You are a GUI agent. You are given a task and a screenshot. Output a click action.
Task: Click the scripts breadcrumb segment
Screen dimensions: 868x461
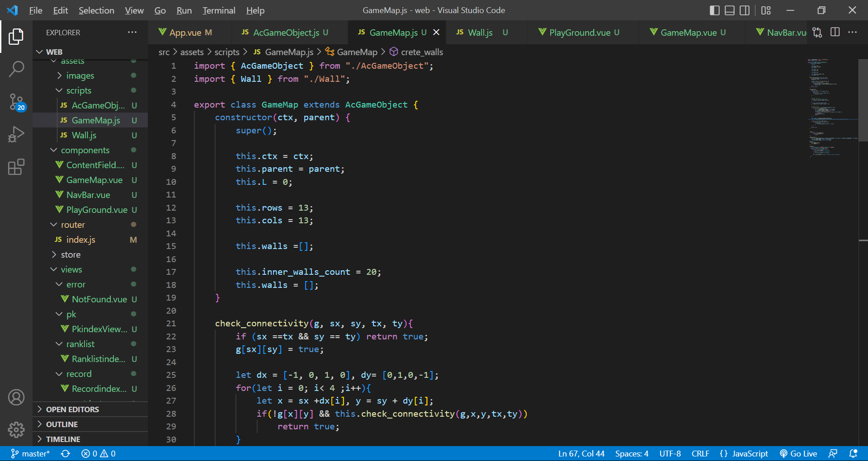click(226, 52)
